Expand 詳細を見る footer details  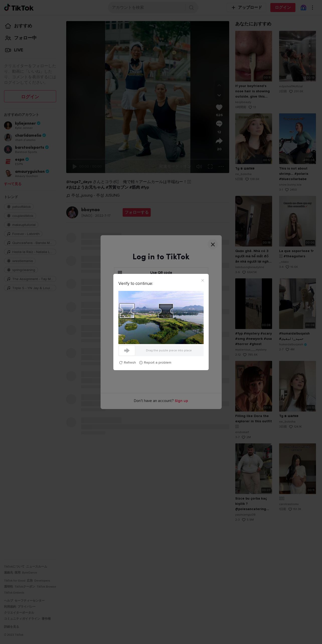pos(12,627)
